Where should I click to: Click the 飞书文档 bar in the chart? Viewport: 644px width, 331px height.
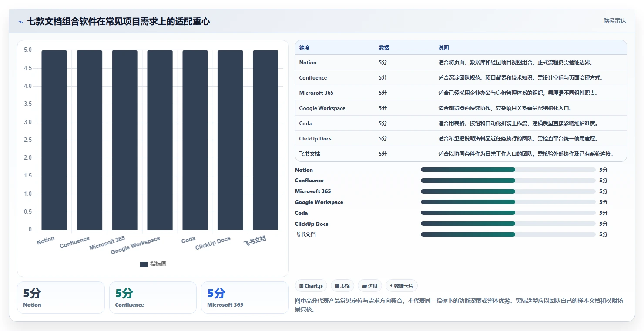point(266,140)
